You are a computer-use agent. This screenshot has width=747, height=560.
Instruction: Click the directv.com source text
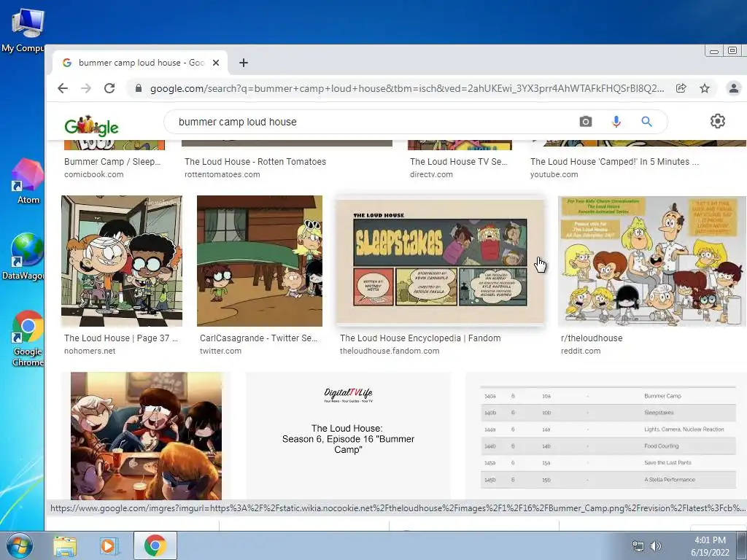click(x=432, y=174)
